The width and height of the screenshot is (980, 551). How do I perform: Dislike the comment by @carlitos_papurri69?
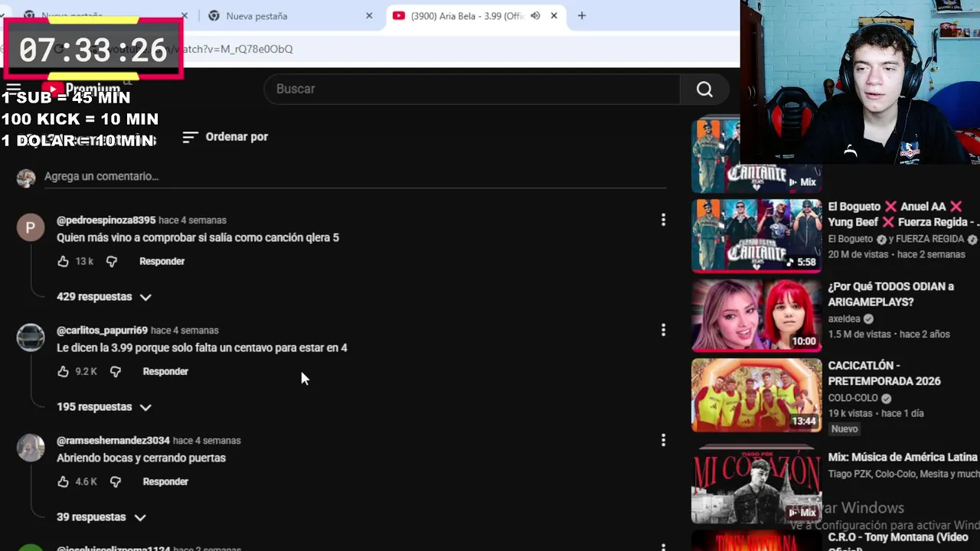pos(115,372)
